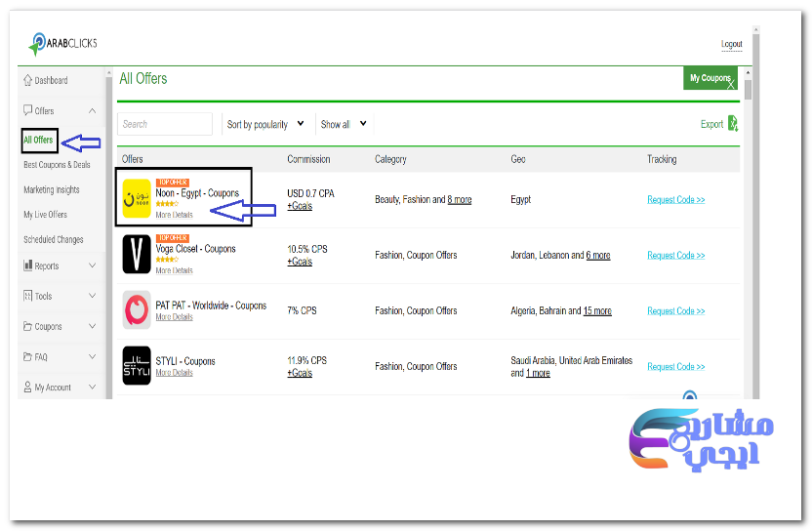This screenshot has width=812, height=531.
Task: Click PAT PAT - Worldwide - Coupons title
Action: point(211,306)
